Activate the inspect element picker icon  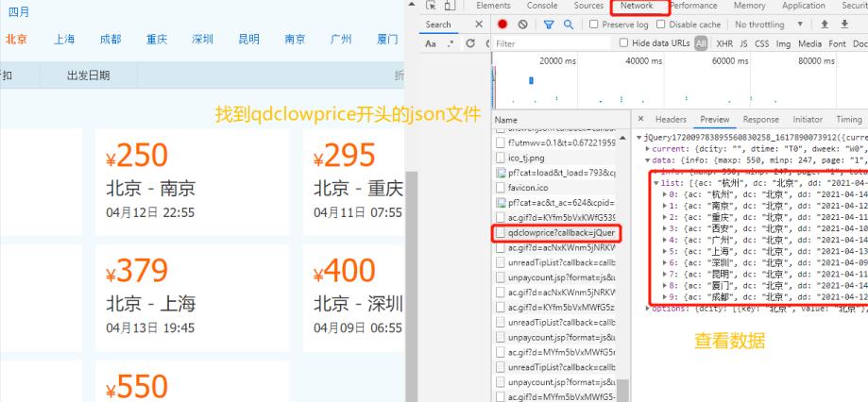[432, 6]
